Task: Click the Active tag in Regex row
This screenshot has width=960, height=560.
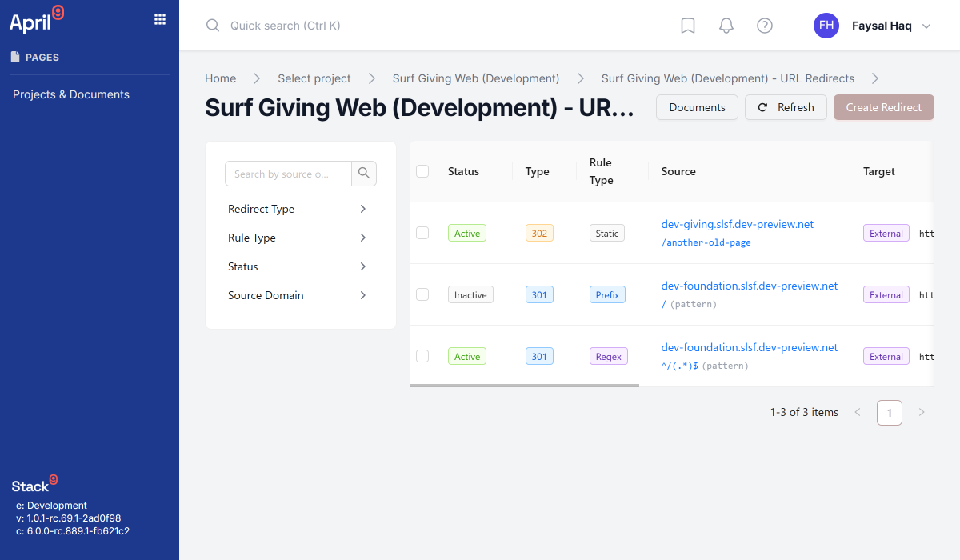Action: [467, 357]
